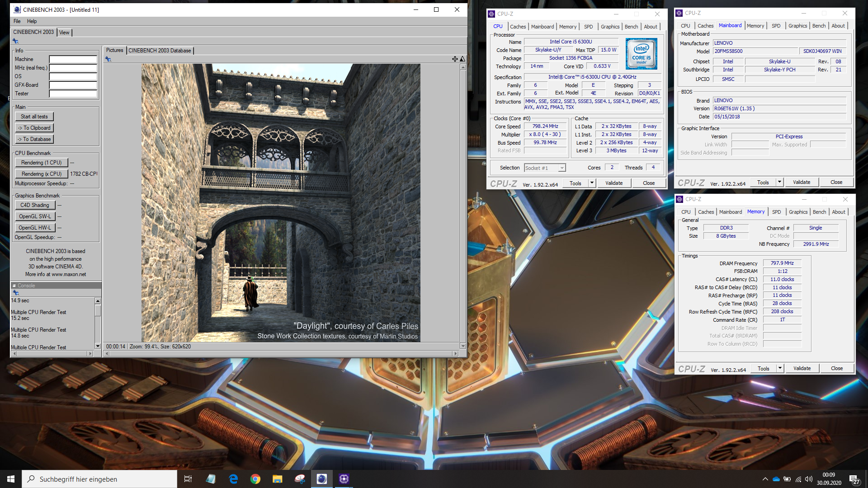This screenshot has height=488, width=868.
Task: Click the To Database button
Action: [x=34, y=139]
